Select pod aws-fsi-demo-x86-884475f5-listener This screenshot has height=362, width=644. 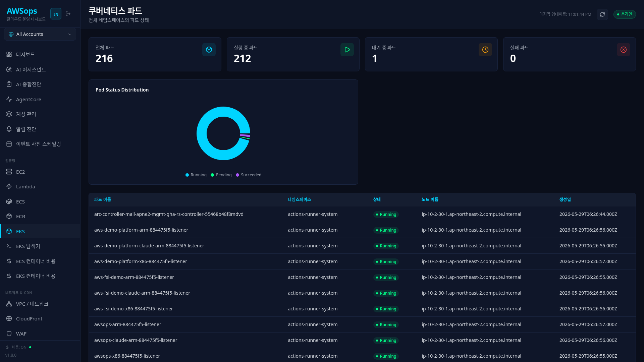[362, 309]
